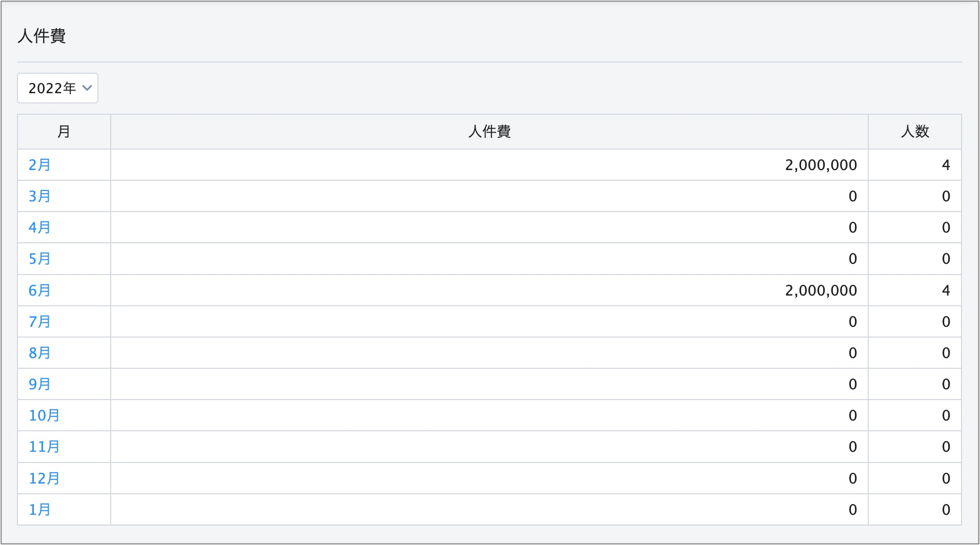The image size is (980, 545).
Task: Select the 4月 link
Action: tap(39, 227)
